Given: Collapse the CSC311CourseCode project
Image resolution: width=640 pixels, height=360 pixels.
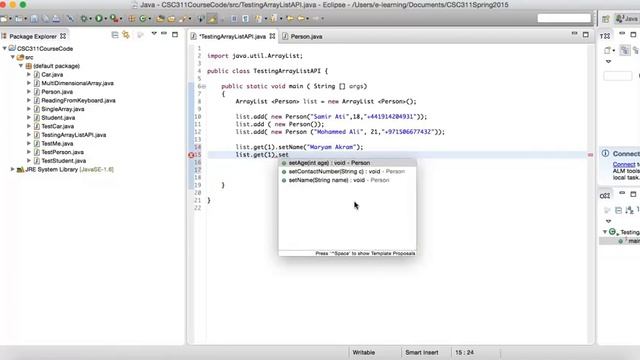Looking at the screenshot, I should (x=5, y=48).
